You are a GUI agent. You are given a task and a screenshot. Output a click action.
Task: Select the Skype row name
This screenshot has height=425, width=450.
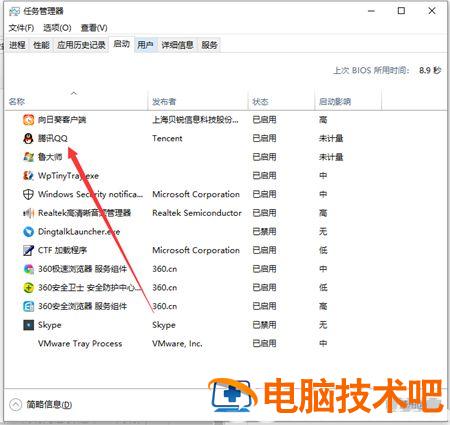49,325
